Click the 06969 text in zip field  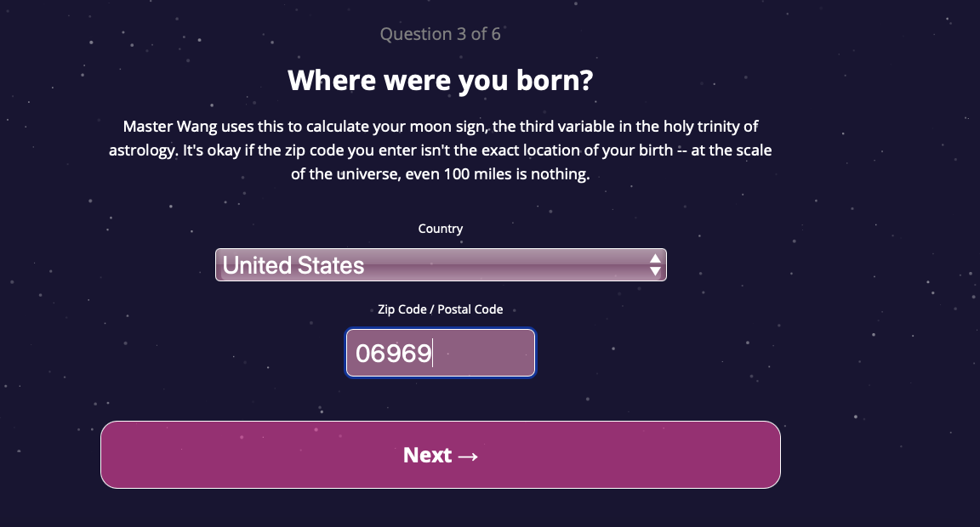[394, 353]
